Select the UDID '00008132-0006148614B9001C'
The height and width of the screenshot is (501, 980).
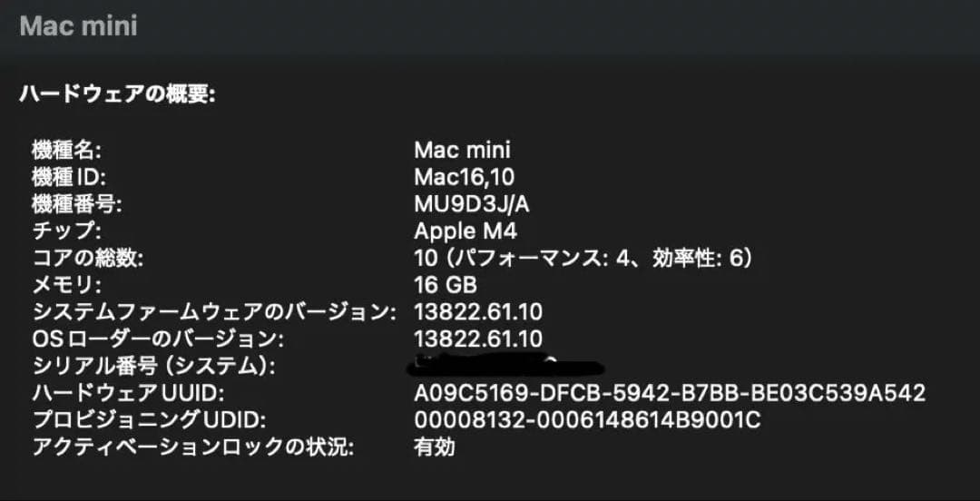587,420
